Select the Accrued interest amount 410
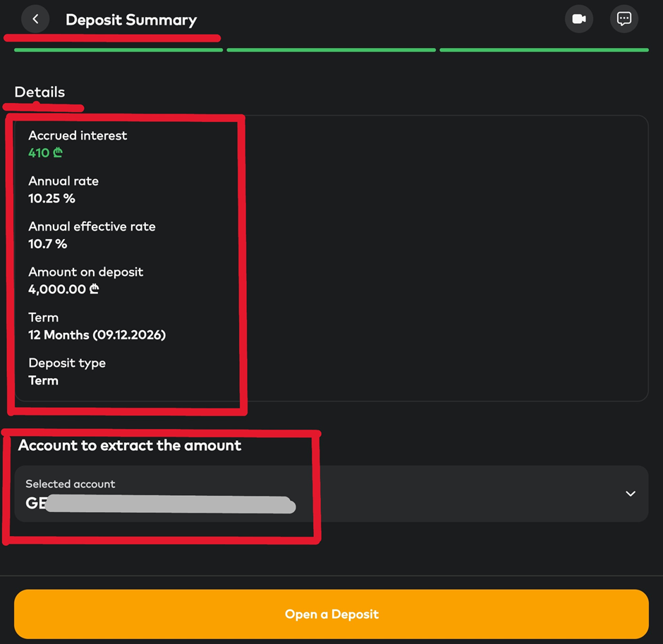 point(39,153)
